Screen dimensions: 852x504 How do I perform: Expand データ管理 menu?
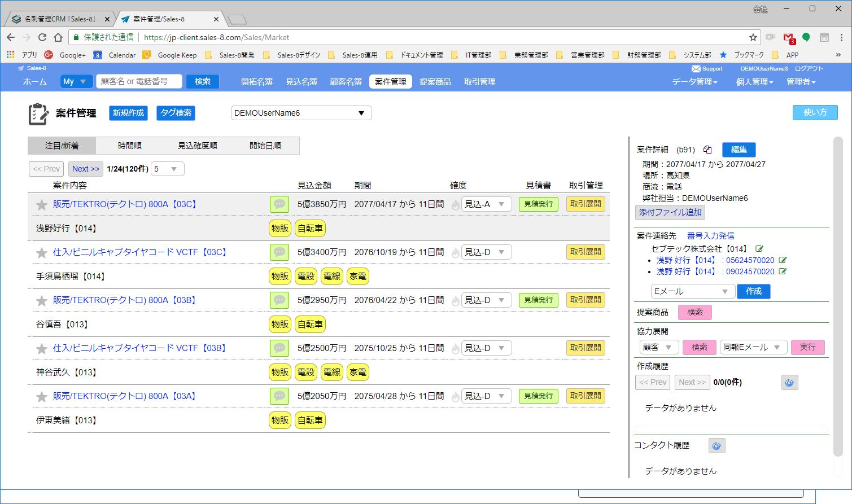click(x=694, y=82)
